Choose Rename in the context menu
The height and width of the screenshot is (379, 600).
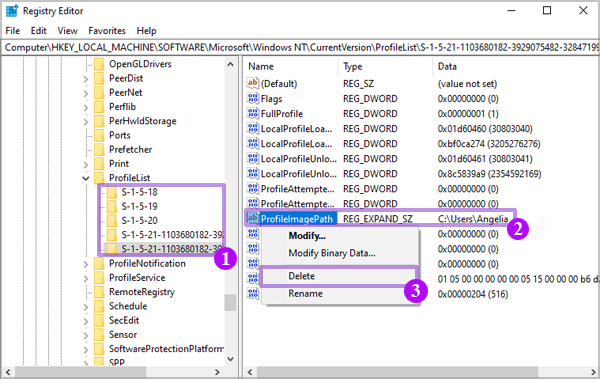coord(305,294)
